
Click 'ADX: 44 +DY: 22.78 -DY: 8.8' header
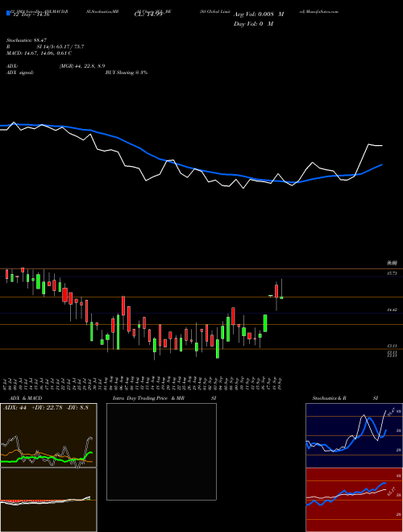tap(46, 408)
